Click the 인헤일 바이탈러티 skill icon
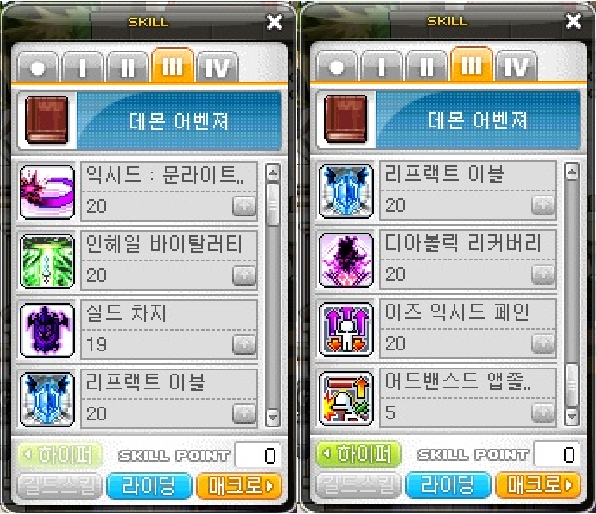Viewport: 596px width, 514px height. (x=47, y=261)
